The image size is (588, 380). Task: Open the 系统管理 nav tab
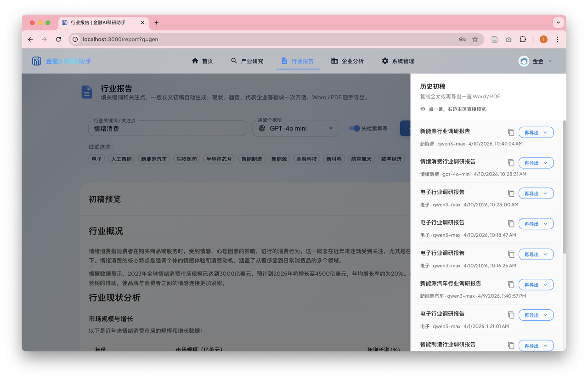click(x=398, y=61)
